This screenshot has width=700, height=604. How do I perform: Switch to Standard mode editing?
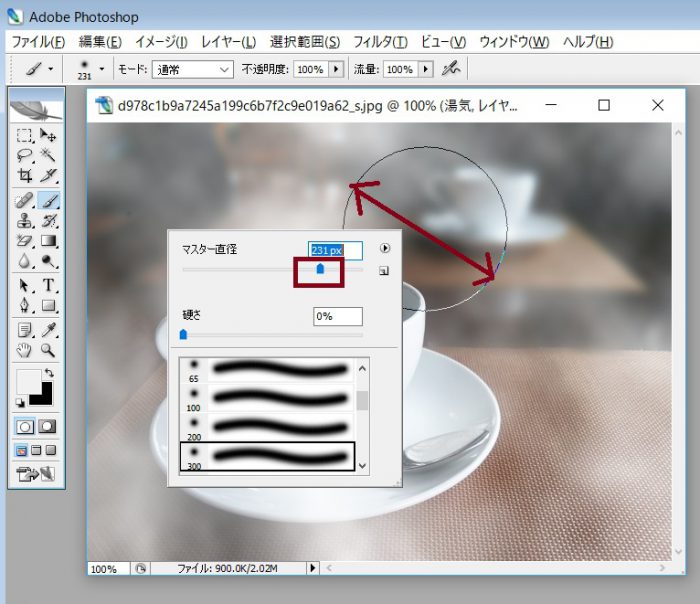tap(25, 427)
